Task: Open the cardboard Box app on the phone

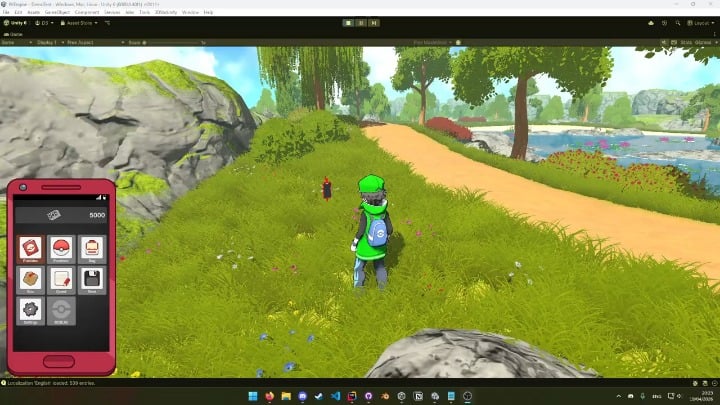Action: pos(30,280)
